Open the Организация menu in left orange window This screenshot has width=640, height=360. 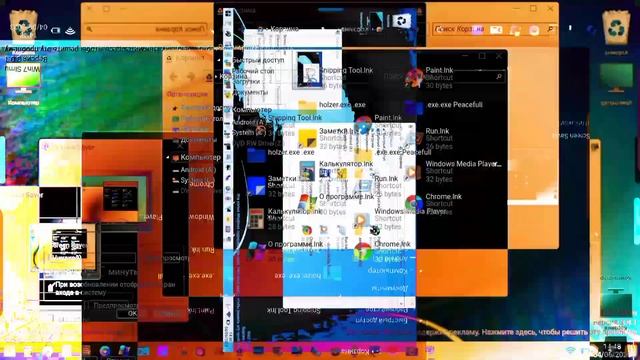point(187,94)
